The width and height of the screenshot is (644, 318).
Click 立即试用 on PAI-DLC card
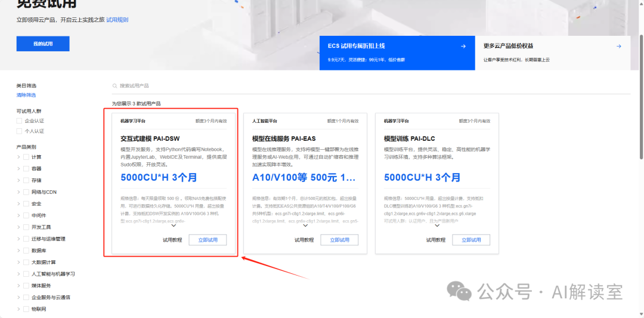(471, 240)
